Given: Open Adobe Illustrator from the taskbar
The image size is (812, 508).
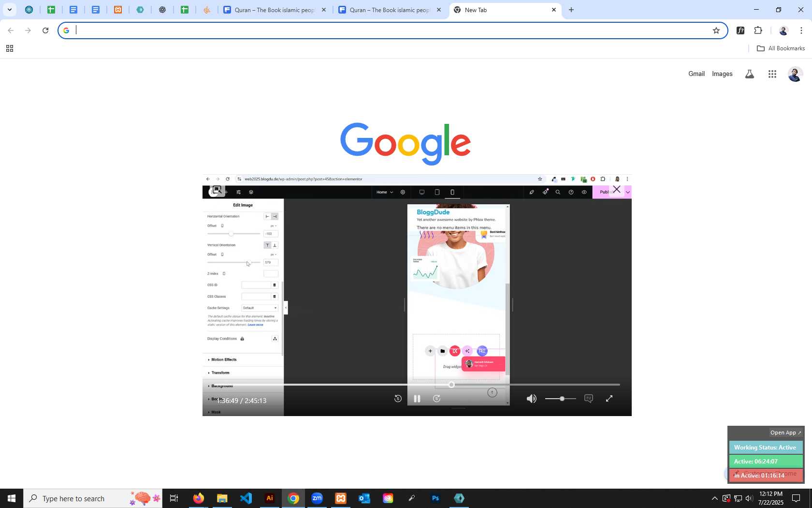Looking at the screenshot, I should coord(270,498).
